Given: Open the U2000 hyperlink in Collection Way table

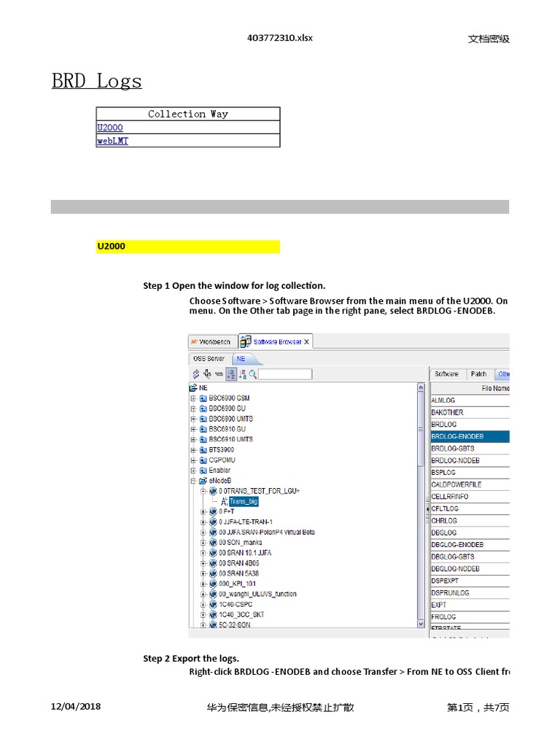Looking at the screenshot, I should 110,127.
